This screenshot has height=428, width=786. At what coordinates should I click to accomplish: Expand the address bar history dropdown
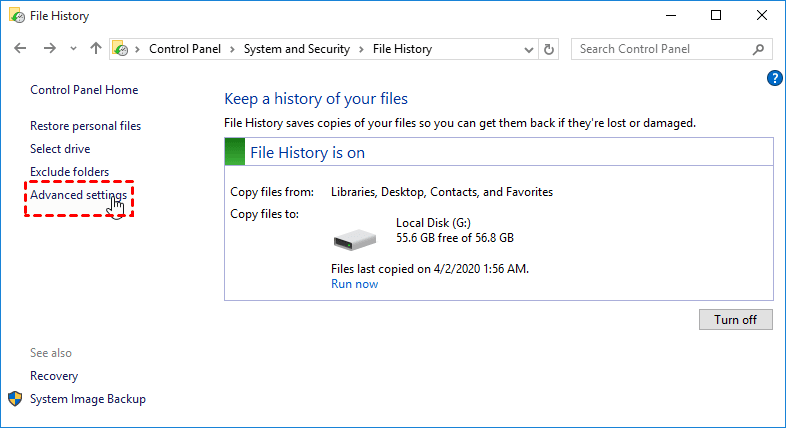pyautogui.click(x=527, y=49)
